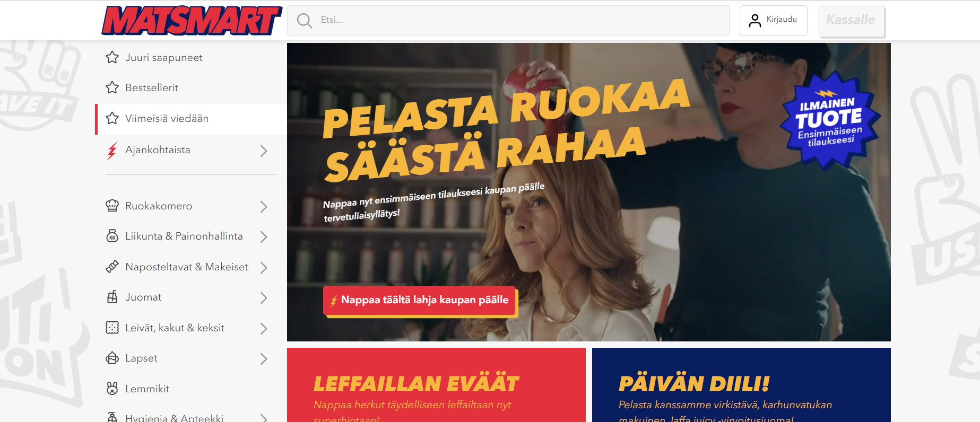Viewport: 980px width, 422px height.
Task: Click the star icon beside Juuri saapuneet
Action: pyautogui.click(x=112, y=57)
